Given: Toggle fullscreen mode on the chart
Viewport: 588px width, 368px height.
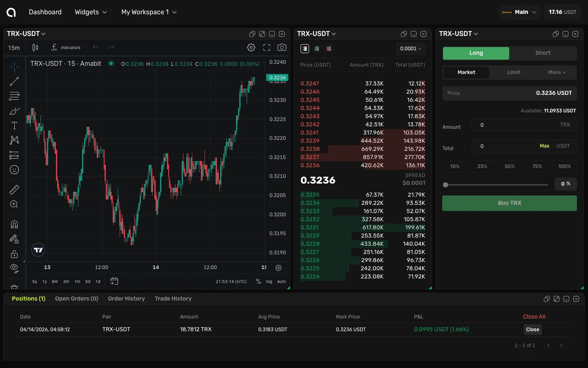Looking at the screenshot, I should point(266,47).
